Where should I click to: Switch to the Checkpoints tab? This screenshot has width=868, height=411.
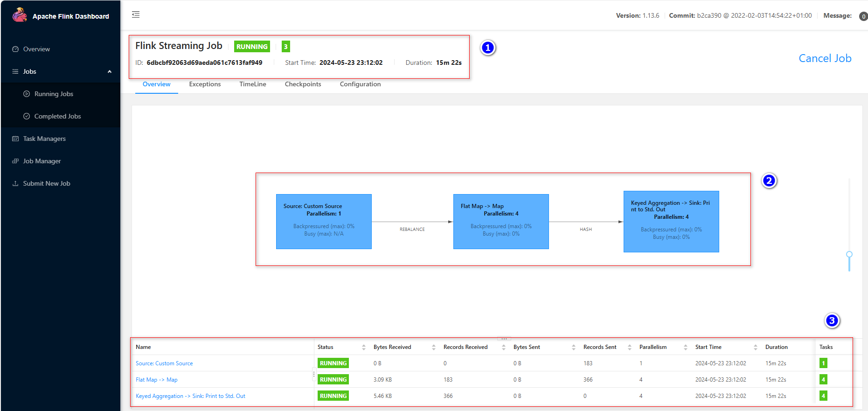click(303, 84)
